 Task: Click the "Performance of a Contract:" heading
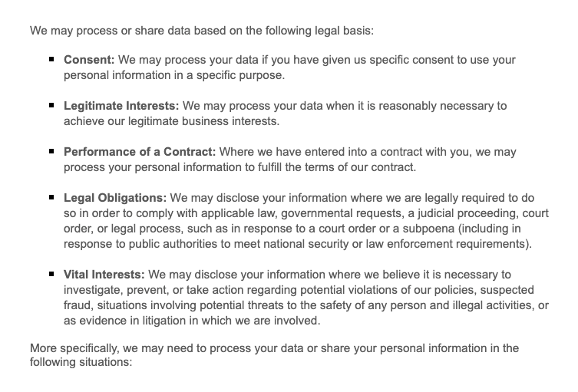140,152
